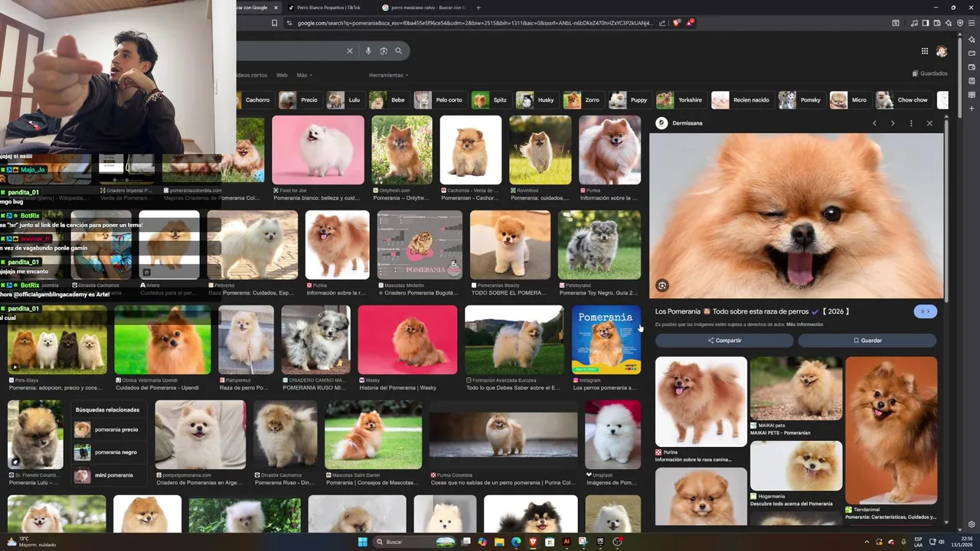Viewport: 980px width, 551px height.
Task: Filter results by the Cachorro chip
Action: click(x=257, y=99)
